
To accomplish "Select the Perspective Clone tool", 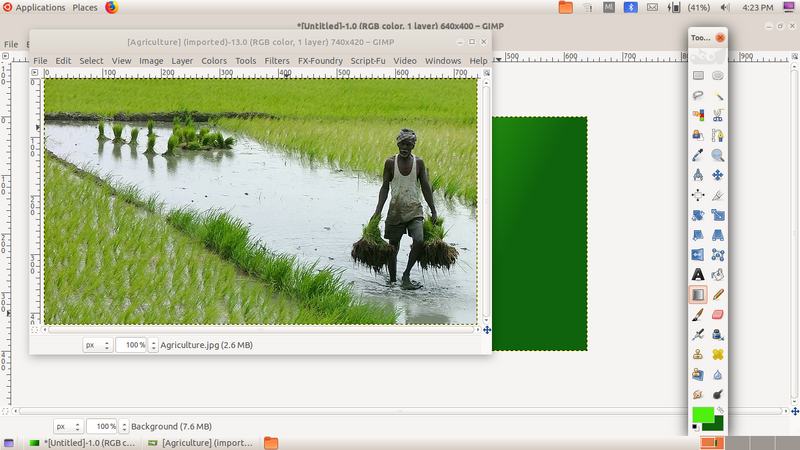I will (698, 374).
